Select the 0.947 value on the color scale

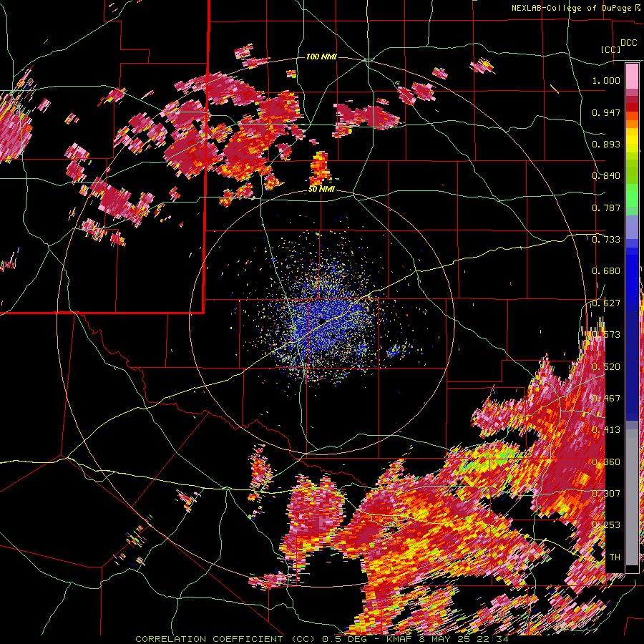point(606,112)
